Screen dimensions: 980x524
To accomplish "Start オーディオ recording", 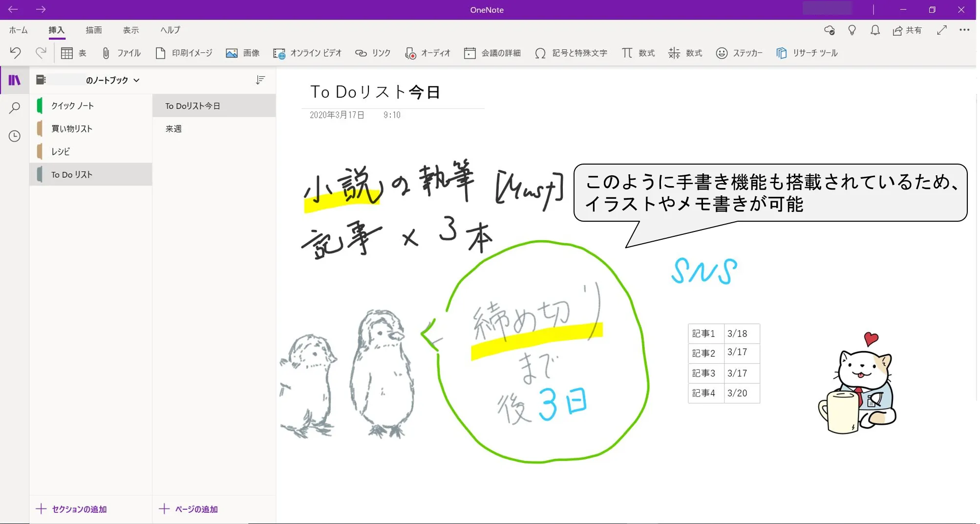I will pyautogui.click(x=427, y=53).
